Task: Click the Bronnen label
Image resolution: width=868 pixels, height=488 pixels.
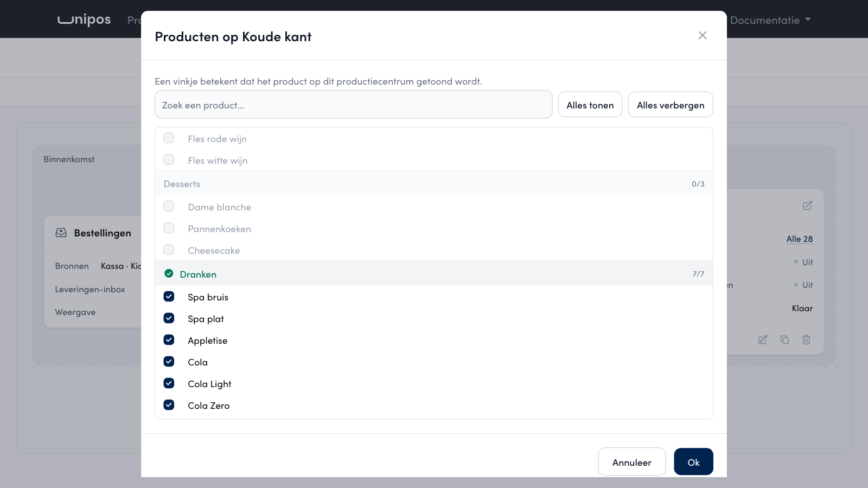Action: click(x=72, y=266)
